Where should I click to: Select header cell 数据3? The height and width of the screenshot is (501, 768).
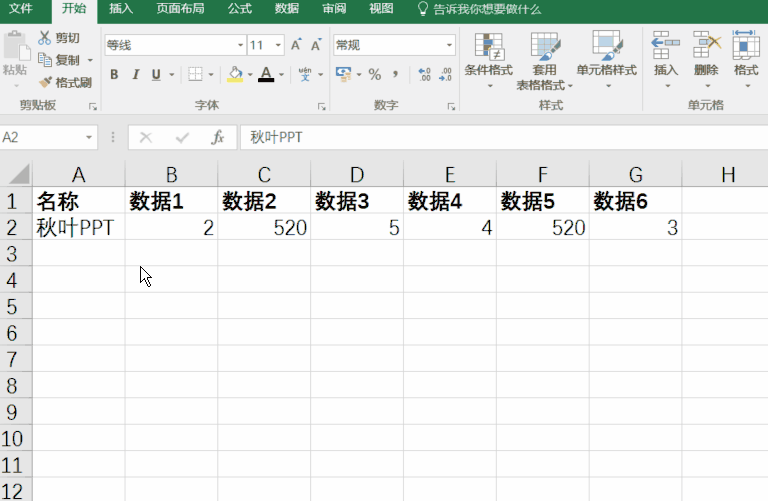357,201
